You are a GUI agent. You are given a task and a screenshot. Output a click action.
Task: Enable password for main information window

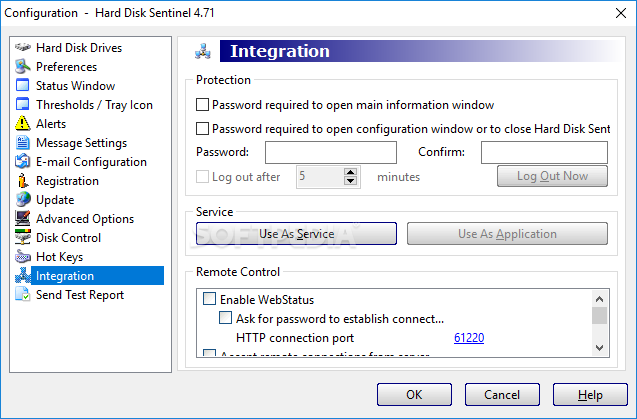(202, 104)
